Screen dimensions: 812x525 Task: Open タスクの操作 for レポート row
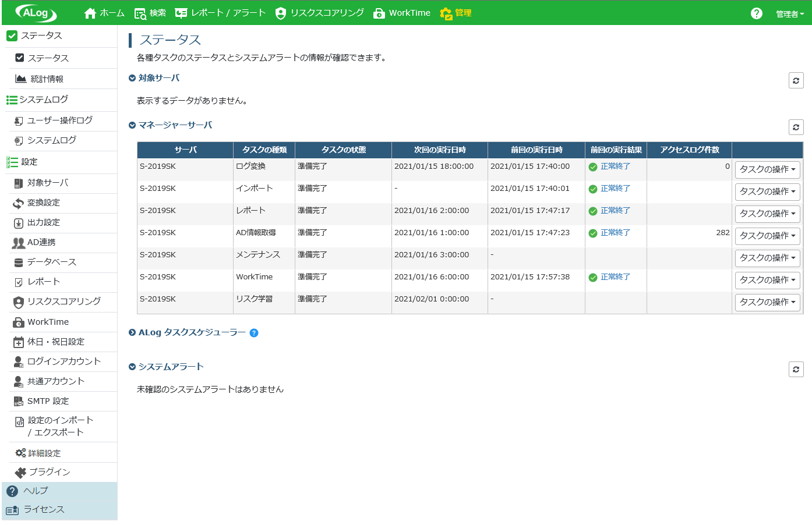[x=767, y=214]
